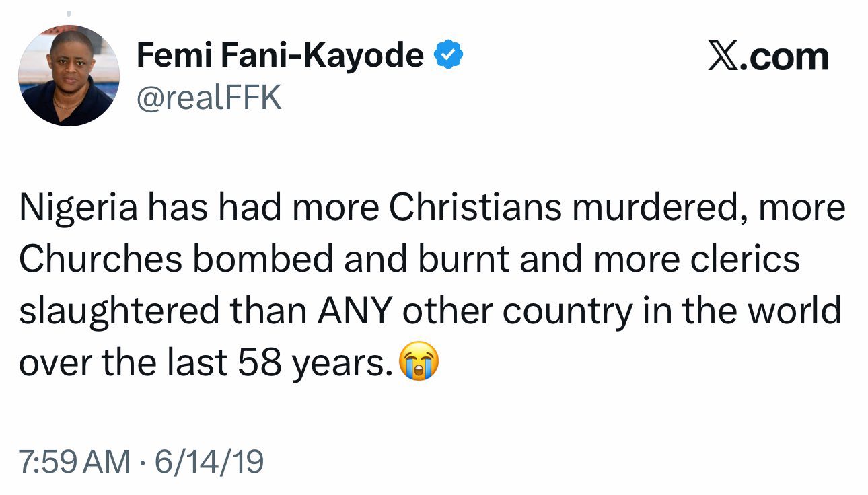Click the Femi Fani-Kayode display name

pyautogui.click(x=280, y=56)
